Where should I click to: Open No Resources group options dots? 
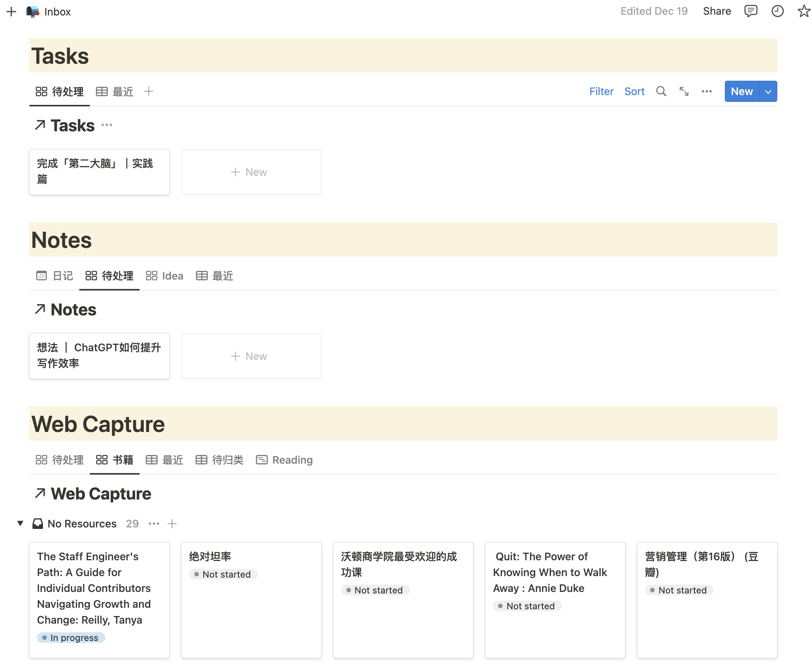154,523
